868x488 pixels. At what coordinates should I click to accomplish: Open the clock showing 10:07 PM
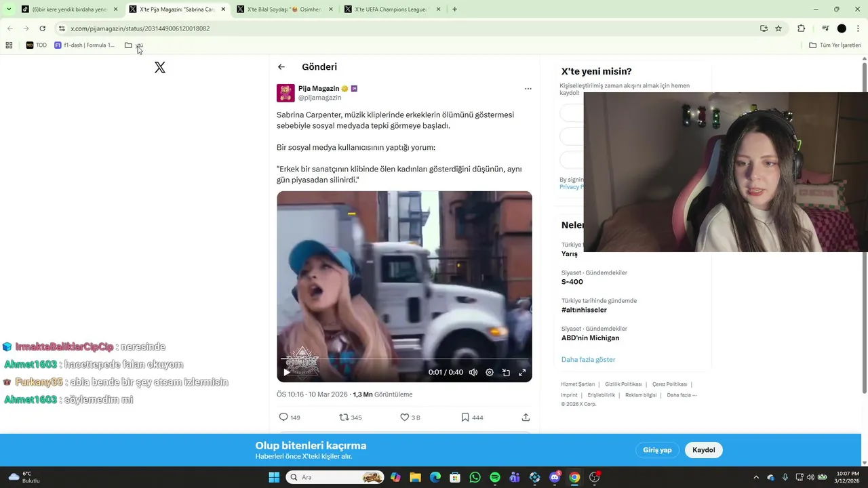(846, 477)
